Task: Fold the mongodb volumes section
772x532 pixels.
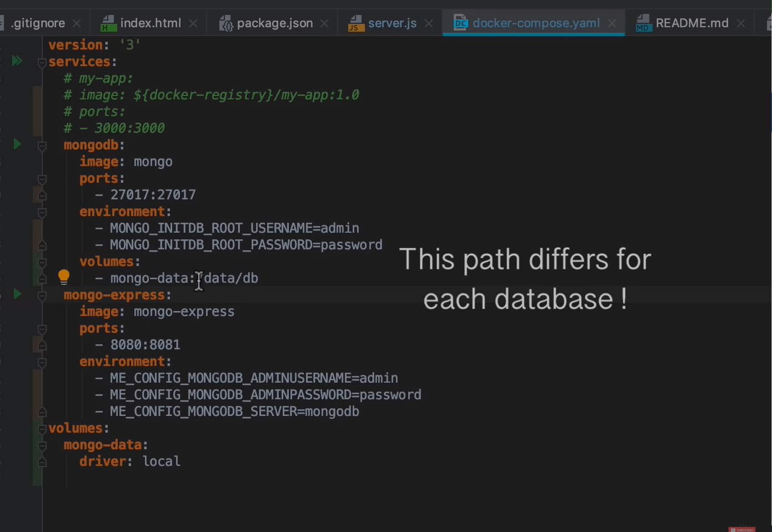Action: pyautogui.click(x=42, y=262)
